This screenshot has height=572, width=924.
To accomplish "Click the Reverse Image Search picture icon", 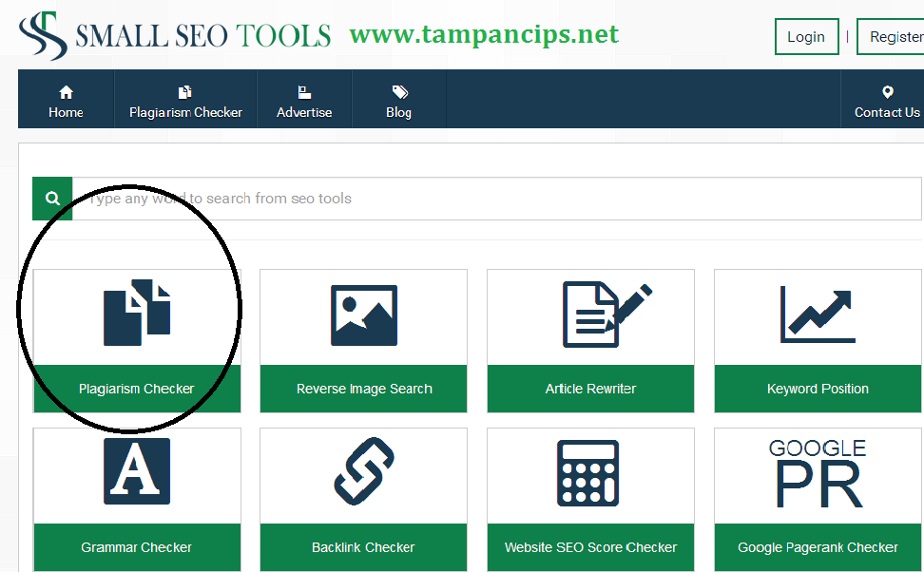I will [x=364, y=315].
